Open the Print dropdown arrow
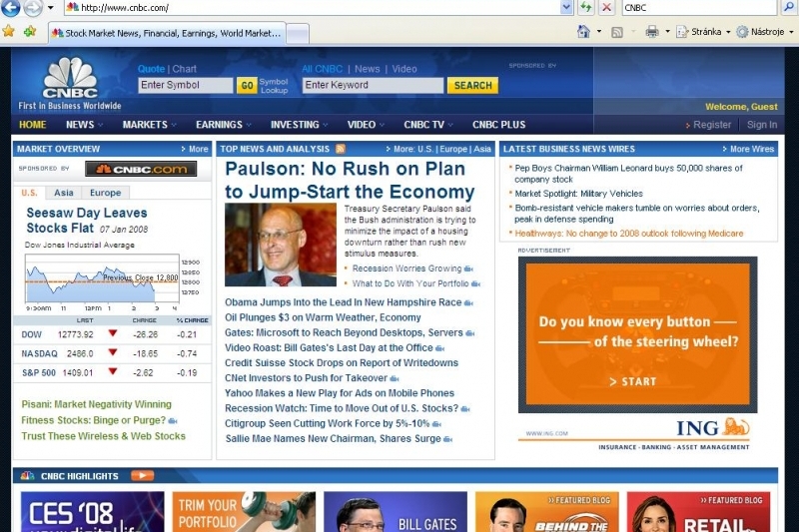The image size is (799, 532). point(667,32)
